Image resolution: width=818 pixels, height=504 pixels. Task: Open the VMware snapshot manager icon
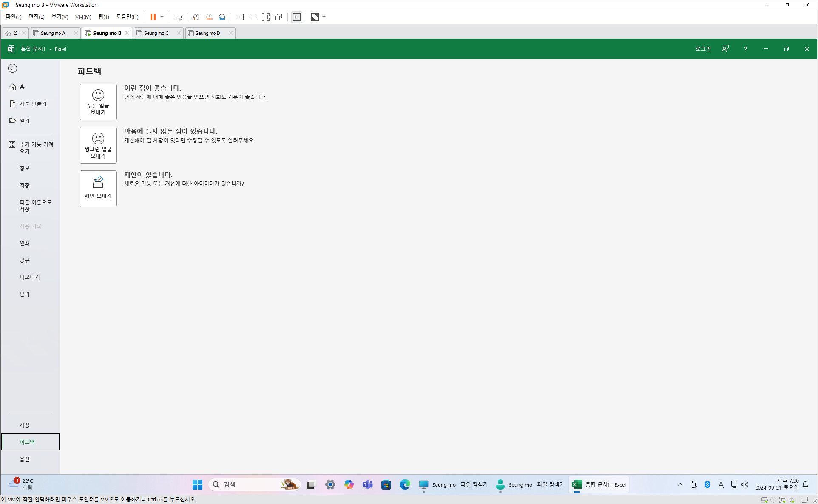[x=222, y=17]
